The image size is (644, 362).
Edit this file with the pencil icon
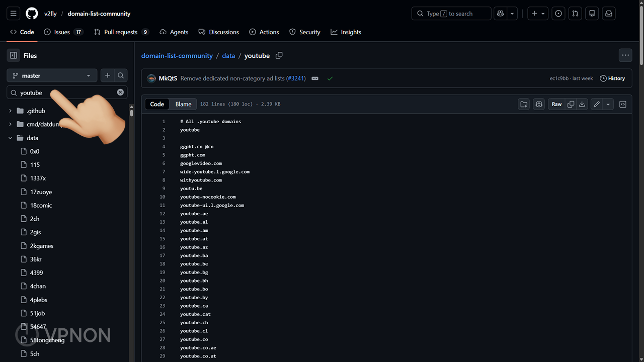pyautogui.click(x=596, y=104)
